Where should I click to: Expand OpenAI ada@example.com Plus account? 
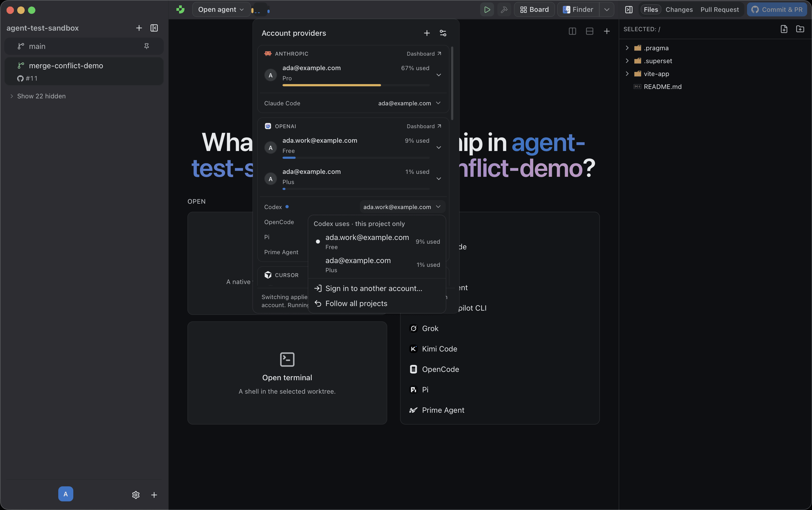point(438,179)
